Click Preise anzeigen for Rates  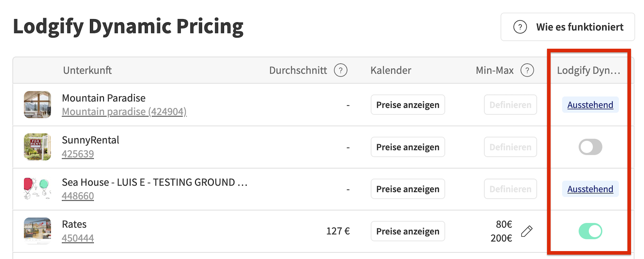click(x=408, y=231)
